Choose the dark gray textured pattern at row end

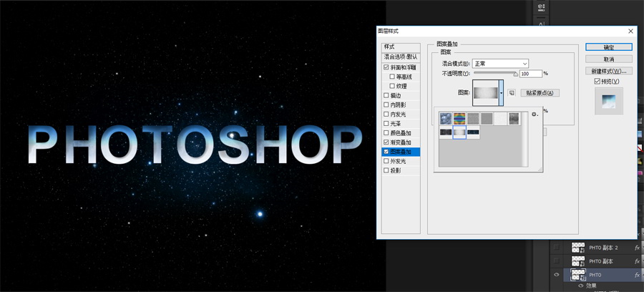[x=514, y=119]
